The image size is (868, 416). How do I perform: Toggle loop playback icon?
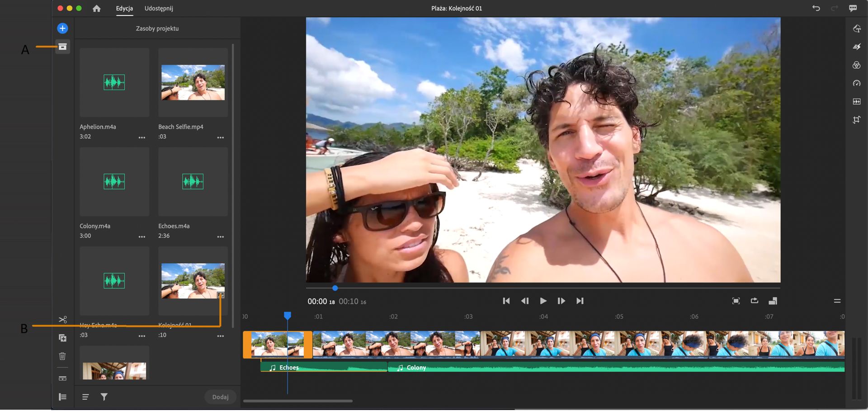pyautogui.click(x=755, y=301)
